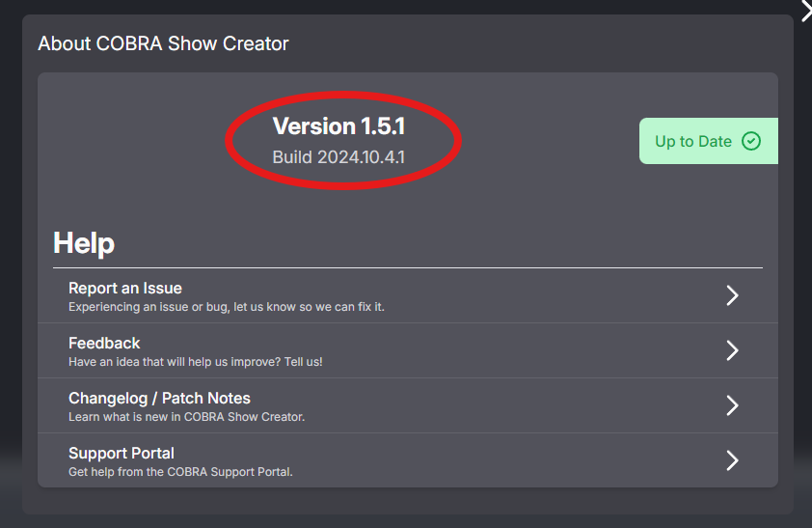Click the chevron next to Support Portal
Viewport: 812px width, 528px height.
[732, 460]
